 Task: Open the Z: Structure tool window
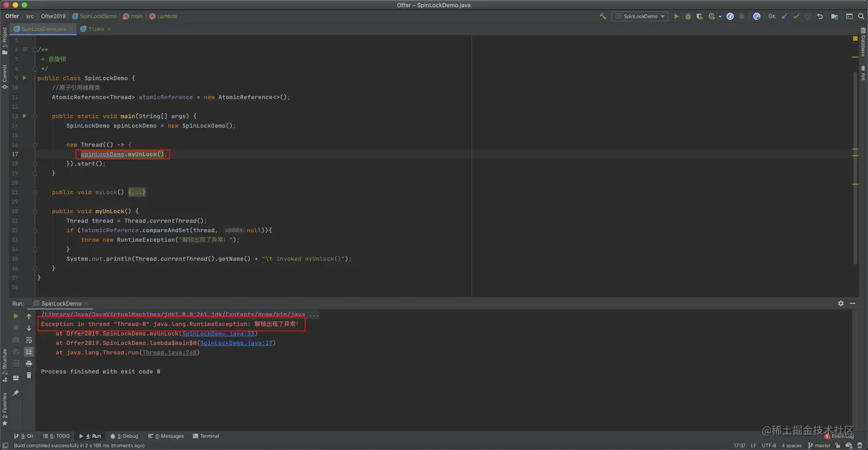click(5, 364)
